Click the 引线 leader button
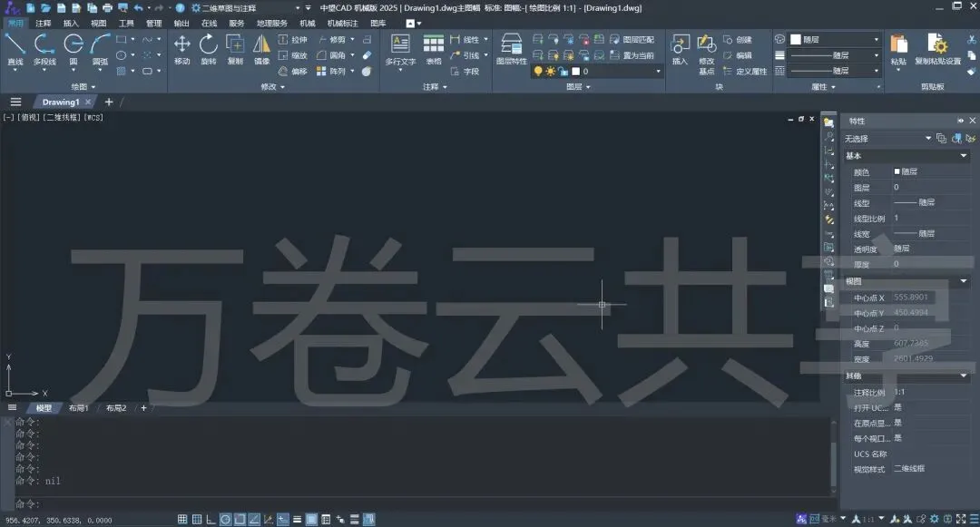Viewport: 980px width, 527px height. 465,55
